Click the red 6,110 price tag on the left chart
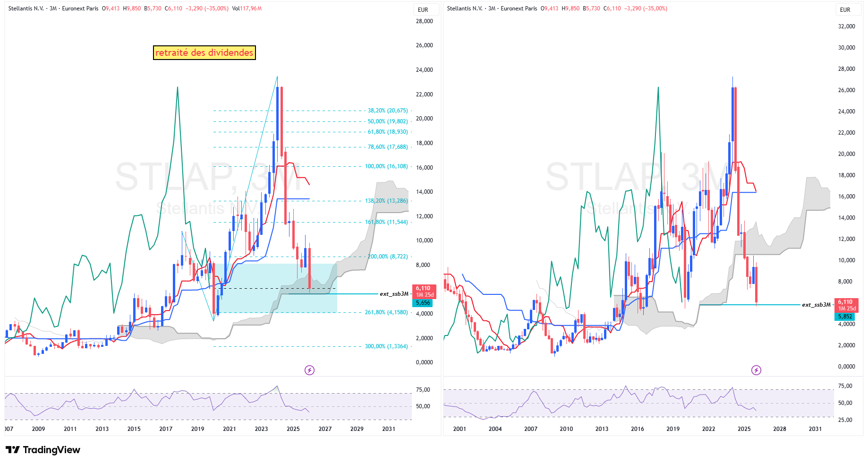This screenshot has height=464, width=868. tap(424, 291)
